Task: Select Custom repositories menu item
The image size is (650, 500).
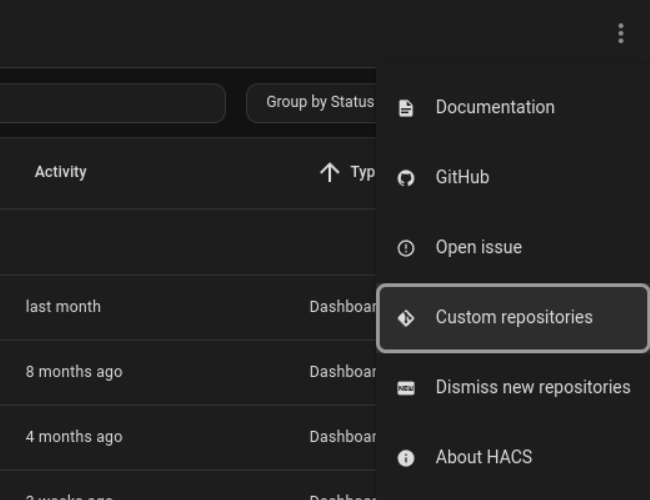Action: click(x=513, y=318)
